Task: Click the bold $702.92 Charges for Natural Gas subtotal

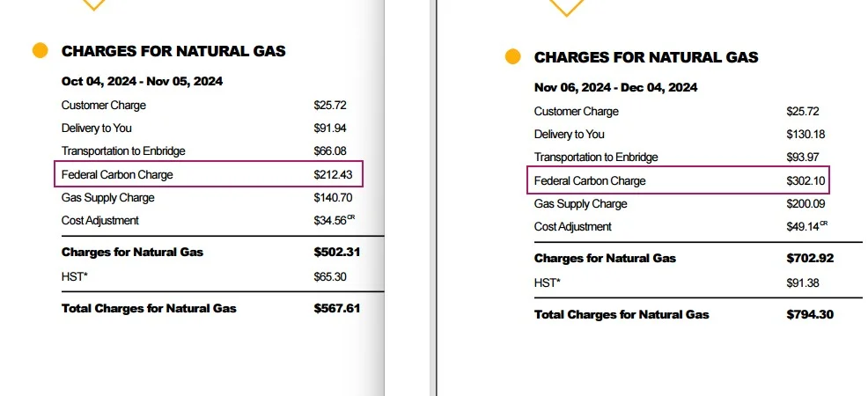Action: [x=810, y=259]
